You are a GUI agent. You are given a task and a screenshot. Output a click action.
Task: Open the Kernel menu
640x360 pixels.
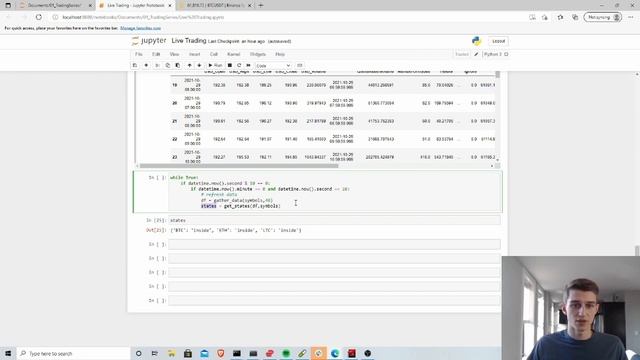pyautogui.click(x=233, y=54)
